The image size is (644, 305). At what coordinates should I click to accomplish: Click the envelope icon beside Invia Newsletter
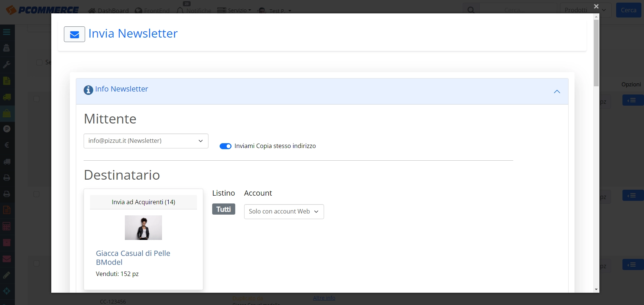[x=74, y=34]
